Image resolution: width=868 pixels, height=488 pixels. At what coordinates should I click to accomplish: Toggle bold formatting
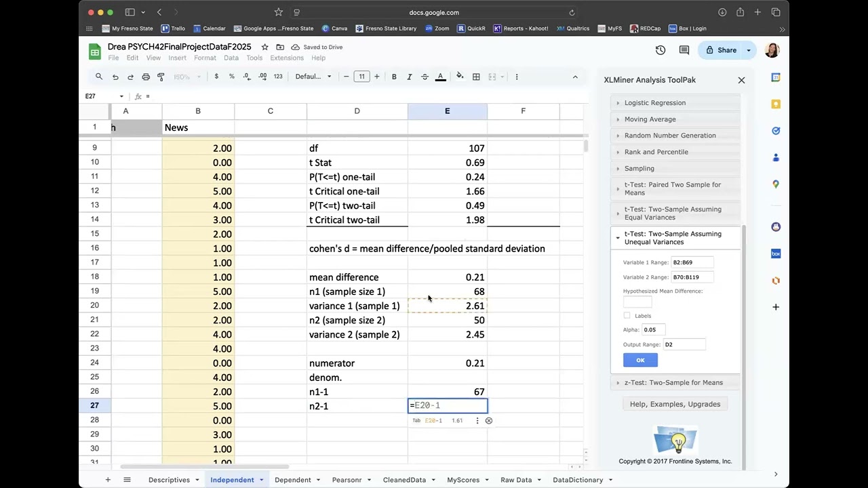[x=394, y=77]
